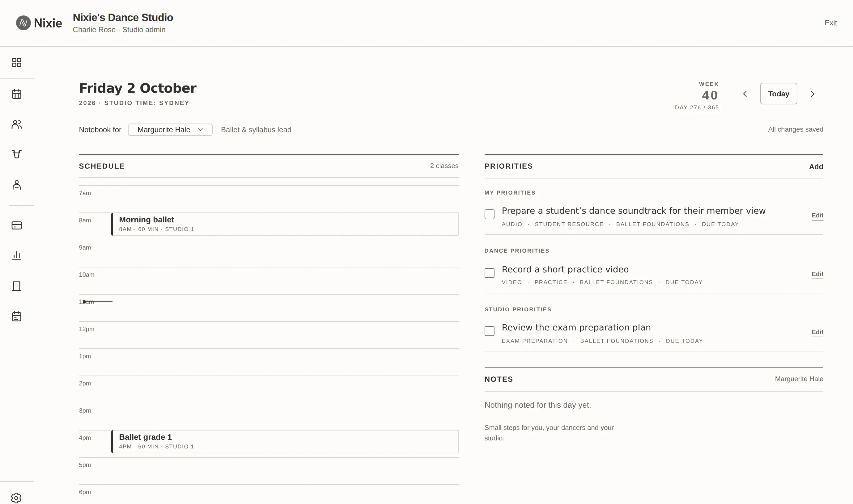This screenshot has height=504, width=853.
Task: Click Exit in the top right
Action: tap(830, 23)
